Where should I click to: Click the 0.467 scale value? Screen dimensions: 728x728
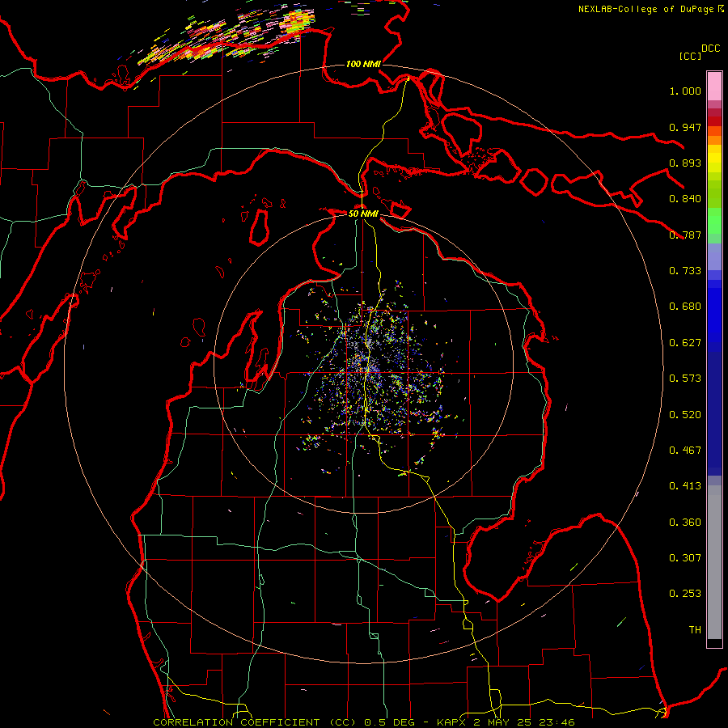pyautogui.click(x=685, y=451)
